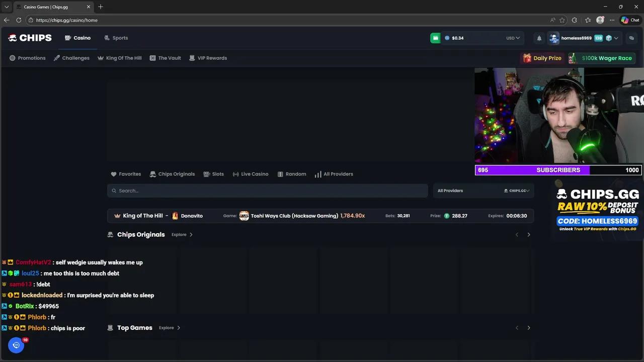Close the Casino Games tab
Viewport: 644px width, 362px height.
click(89, 7)
